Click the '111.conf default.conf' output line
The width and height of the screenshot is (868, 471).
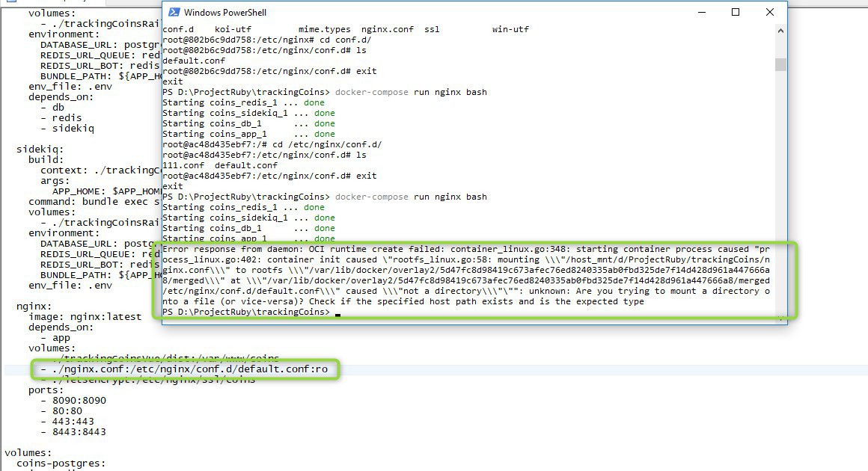tap(220, 165)
